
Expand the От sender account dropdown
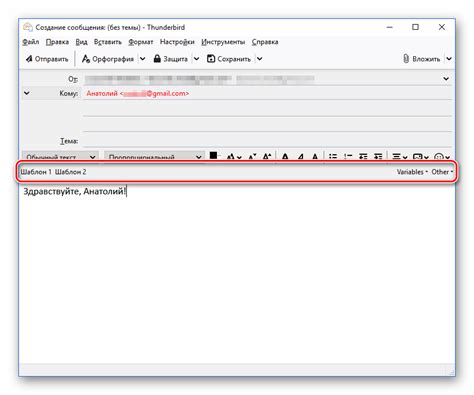pos(446,79)
